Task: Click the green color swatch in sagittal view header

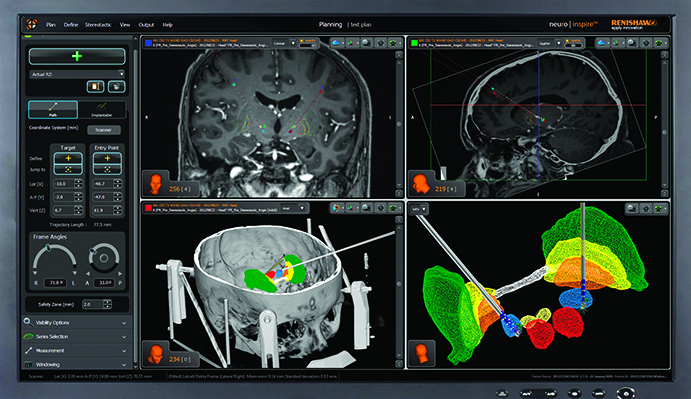Action: (x=414, y=43)
